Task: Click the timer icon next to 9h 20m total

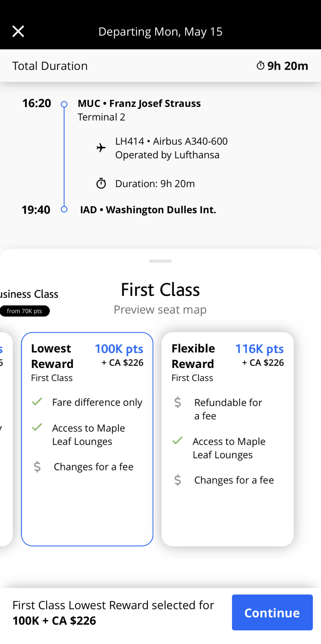Action: 260,66
